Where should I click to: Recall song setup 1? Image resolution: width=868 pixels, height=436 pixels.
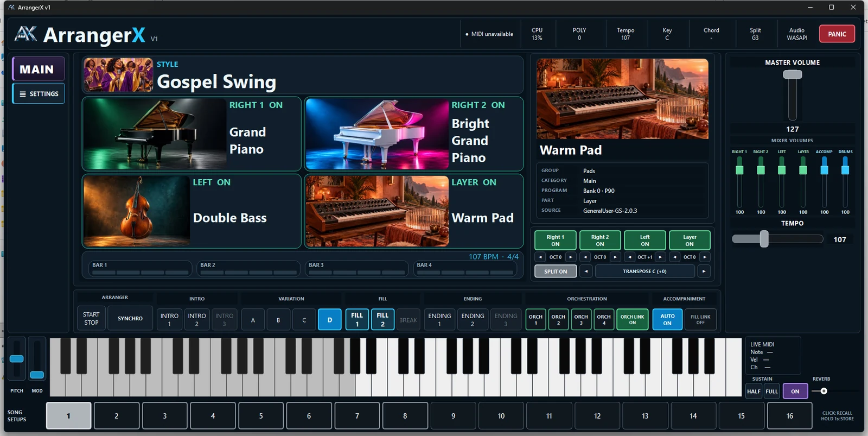(x=68, y=416)
